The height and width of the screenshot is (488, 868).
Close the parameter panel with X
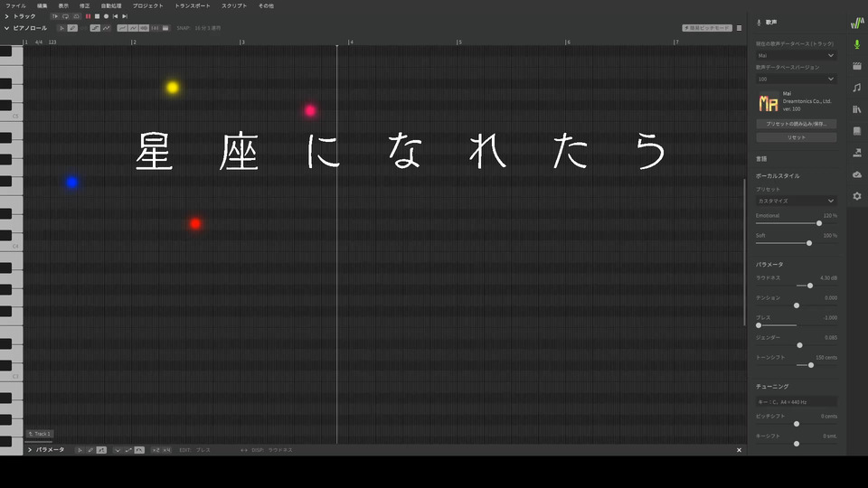(739, 450)
